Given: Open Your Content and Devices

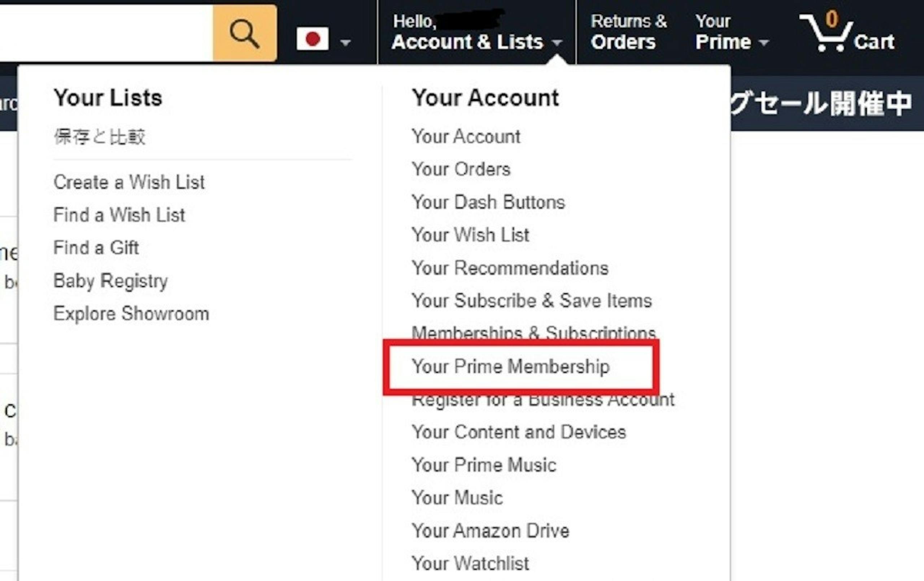Looking at the screenshot, I should pyautogui.click(x=518, y=432).
